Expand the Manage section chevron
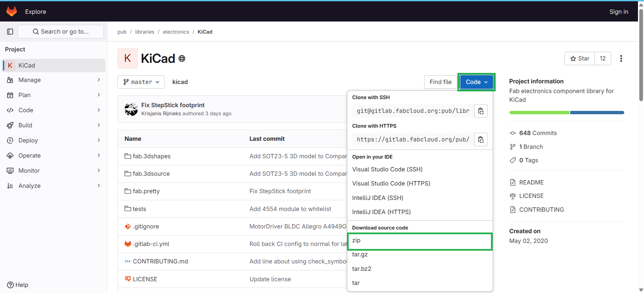Screen dimensions: 644x293 point(99,80)
